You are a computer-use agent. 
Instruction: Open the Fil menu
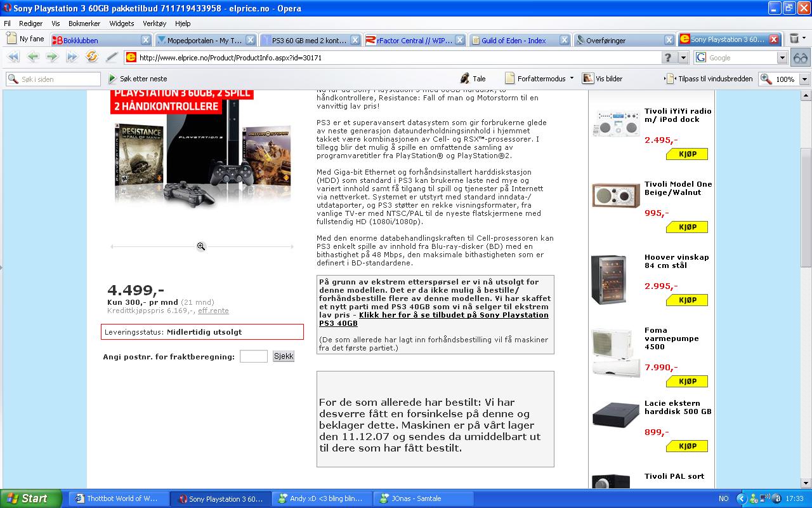[x=8, y=23]
